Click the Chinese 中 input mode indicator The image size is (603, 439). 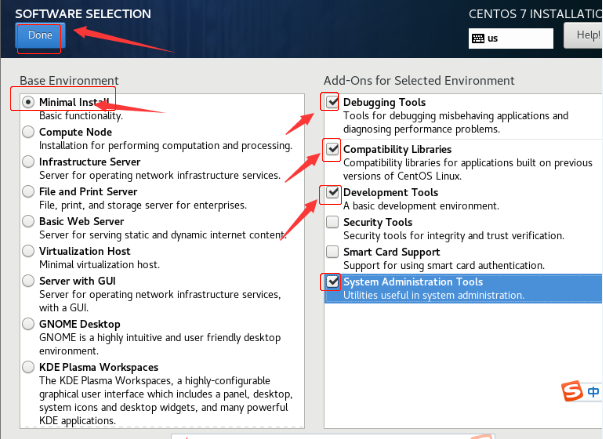[593, 392]
